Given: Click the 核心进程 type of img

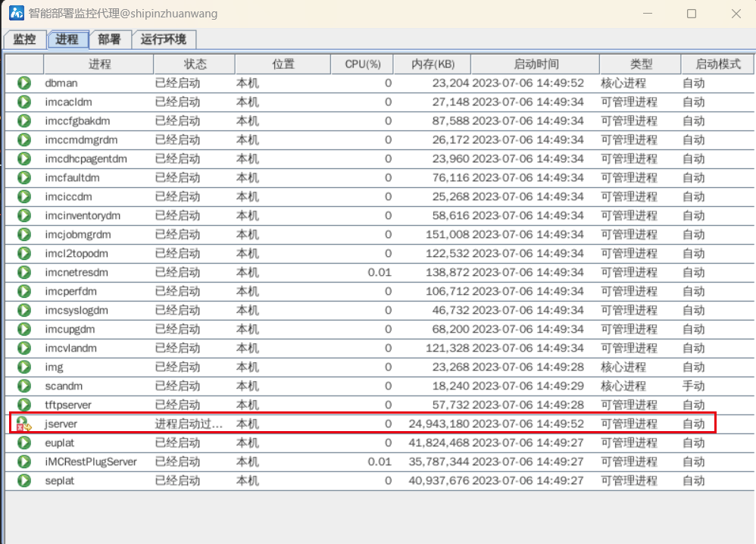Looking at the screenshot, I should (x=623, y=367).
